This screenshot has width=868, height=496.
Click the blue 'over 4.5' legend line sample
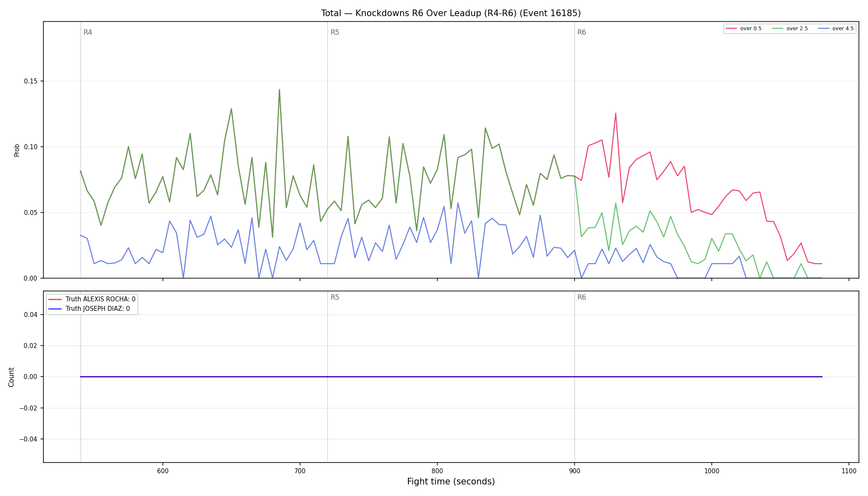pyautogui.click(x=823, y=29)
